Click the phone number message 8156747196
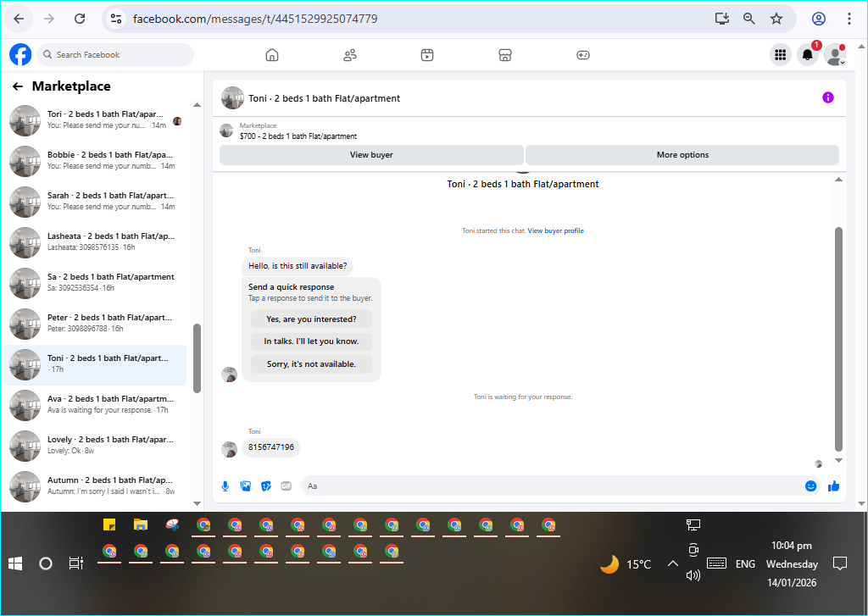 [270, 447]
